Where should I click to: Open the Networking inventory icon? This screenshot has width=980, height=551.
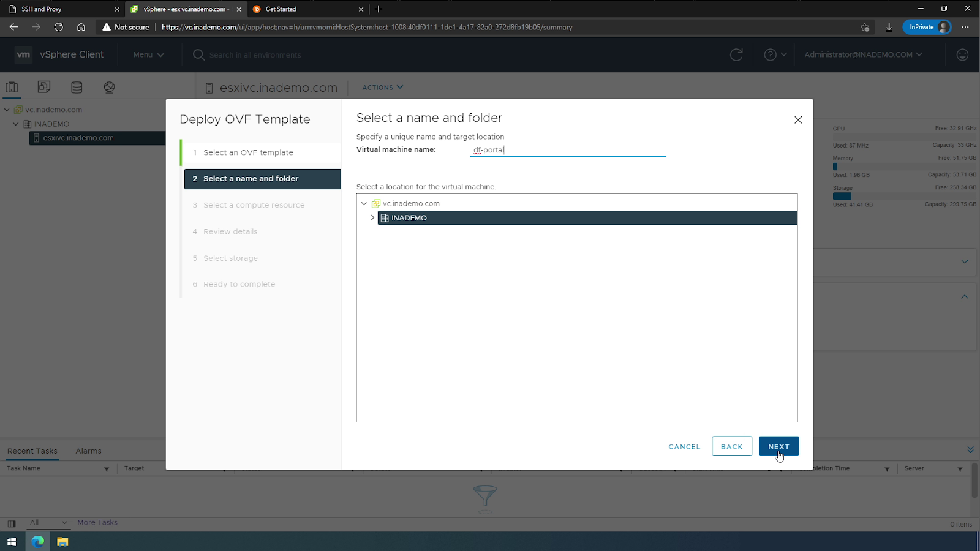109,87
